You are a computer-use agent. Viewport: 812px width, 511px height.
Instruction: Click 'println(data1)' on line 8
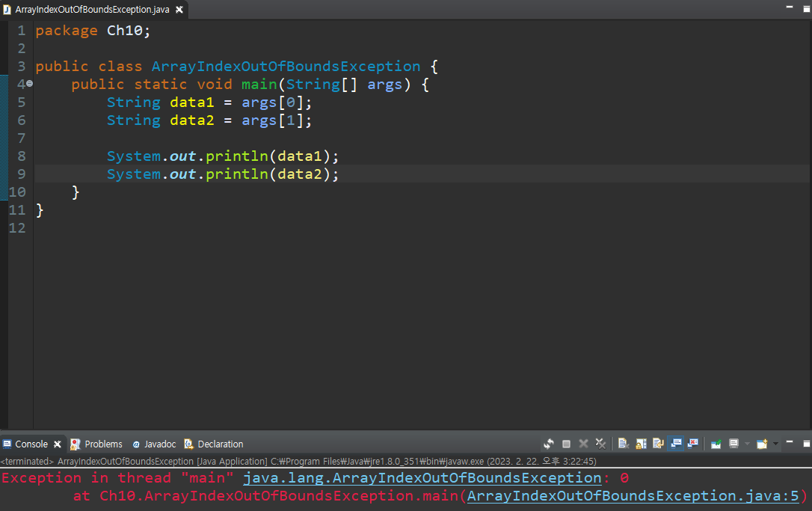click(x=268, y=156)
